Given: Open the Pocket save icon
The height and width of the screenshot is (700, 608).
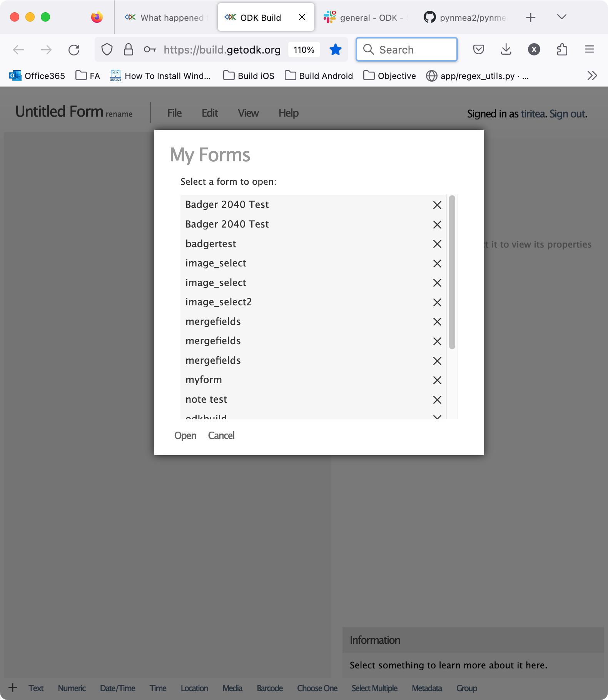Looking at the screenshot, I should (x=479, y=49).
